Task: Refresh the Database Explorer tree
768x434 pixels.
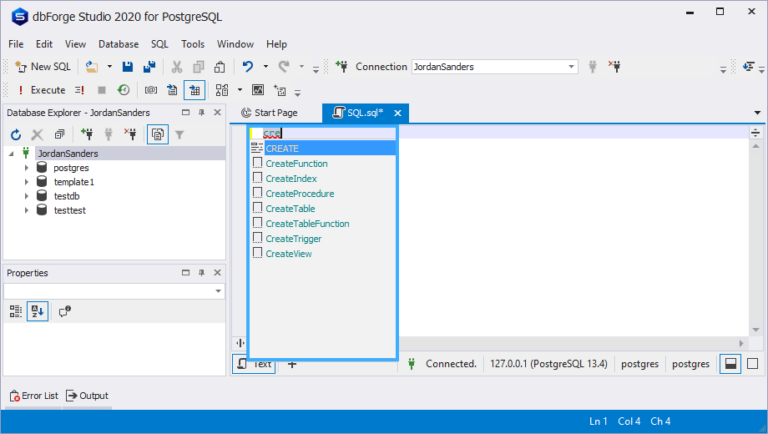Action: pyautogui.click(x=16, y=134)
